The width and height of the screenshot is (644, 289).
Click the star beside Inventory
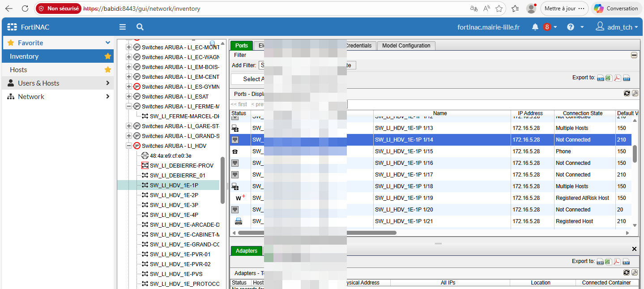click(x=108, y=56)
